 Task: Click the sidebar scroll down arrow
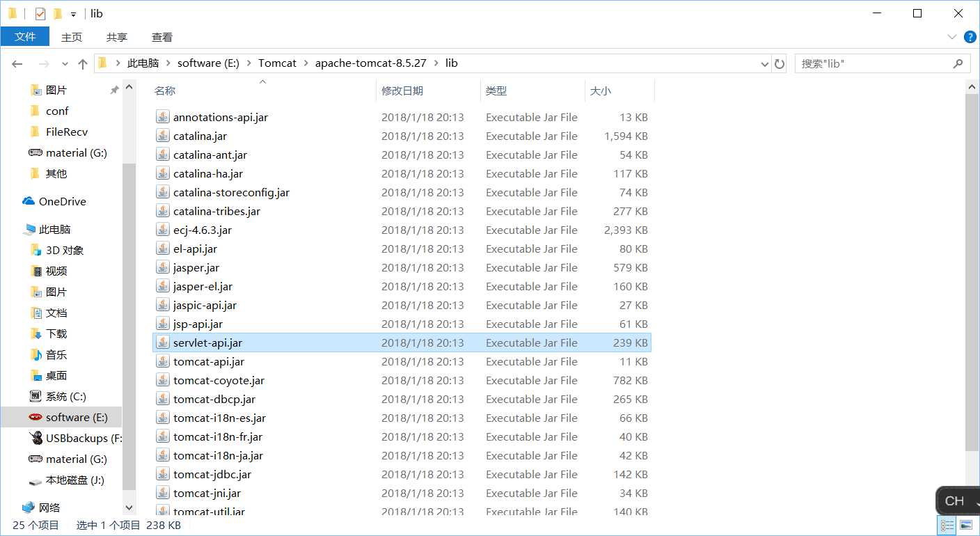tap(129, 508)
